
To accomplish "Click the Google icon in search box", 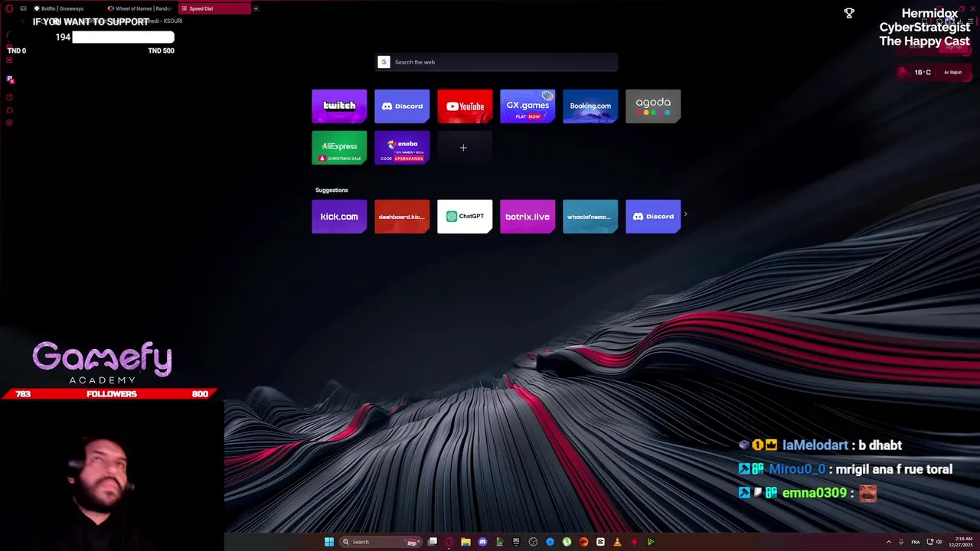I will [384, 62].
